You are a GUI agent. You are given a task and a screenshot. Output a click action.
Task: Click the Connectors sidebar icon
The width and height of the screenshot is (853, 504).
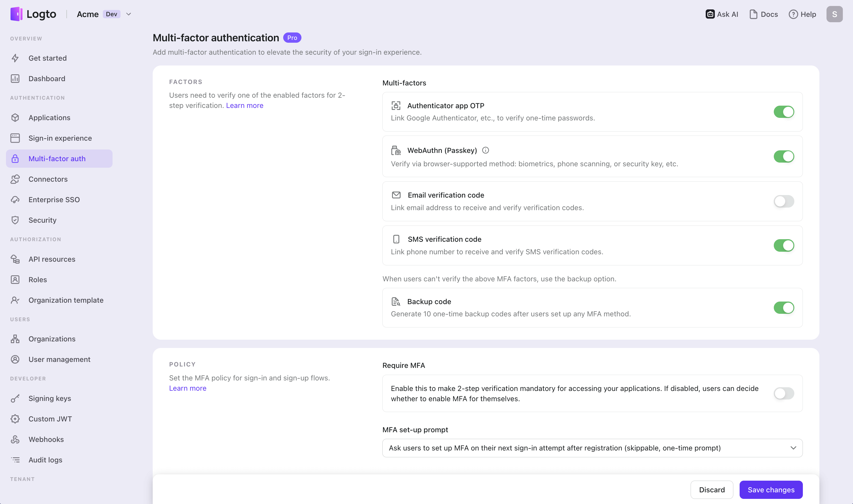(x=15, y=179)
